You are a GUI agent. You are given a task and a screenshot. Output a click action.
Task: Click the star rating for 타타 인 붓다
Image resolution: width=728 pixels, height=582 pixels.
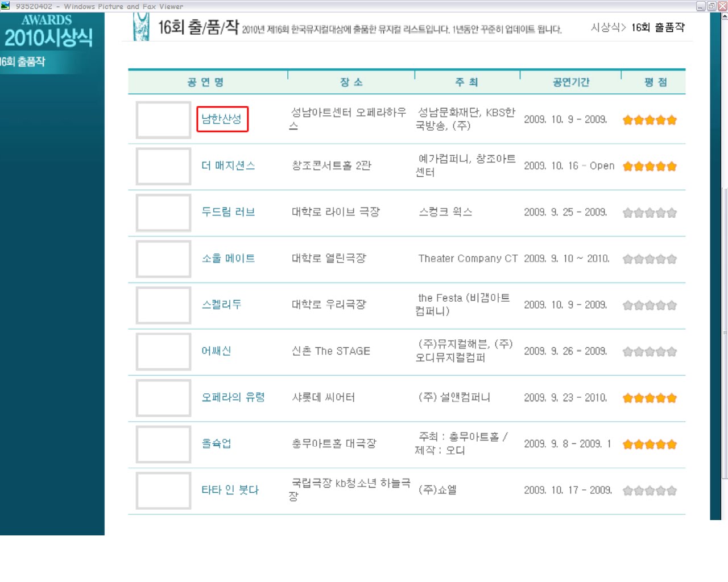650,491
